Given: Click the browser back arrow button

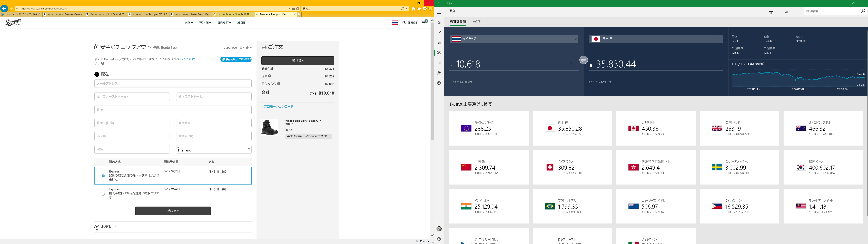Looking at the screenshot, I should [x=4, y=8].
